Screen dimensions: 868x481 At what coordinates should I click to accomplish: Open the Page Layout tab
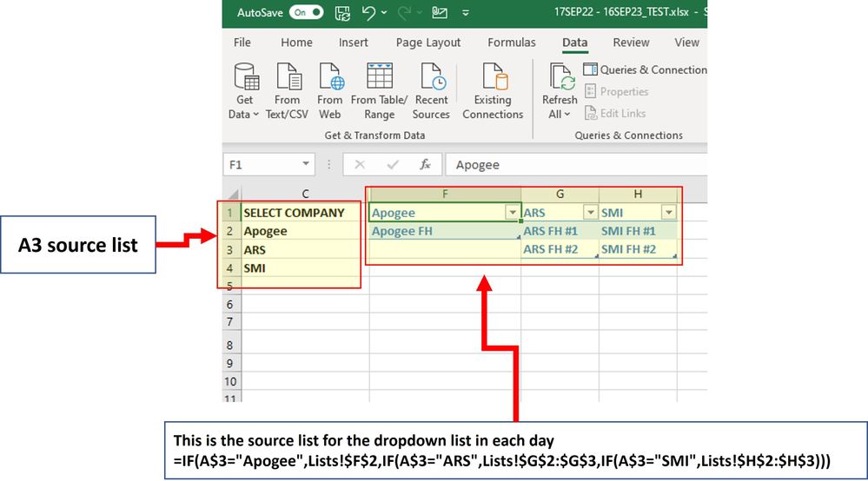(x=427, y=42)
